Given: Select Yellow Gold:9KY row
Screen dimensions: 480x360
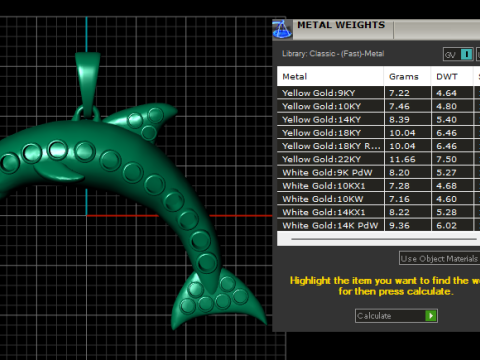Looking at the screenshot, I should [378, 93].
